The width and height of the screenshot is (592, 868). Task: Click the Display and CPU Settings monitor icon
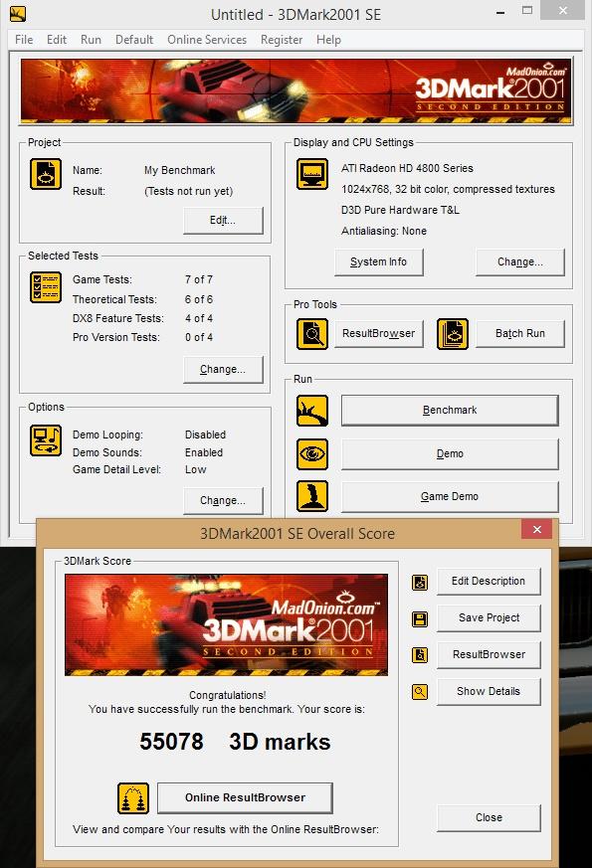click(x=312, y=174)
